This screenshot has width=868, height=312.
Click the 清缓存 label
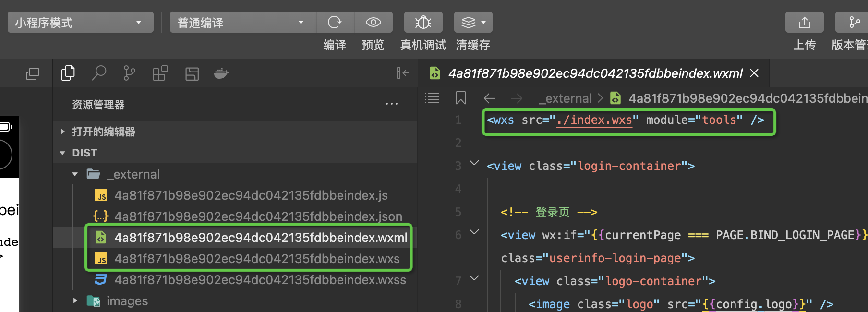[473, 45]
